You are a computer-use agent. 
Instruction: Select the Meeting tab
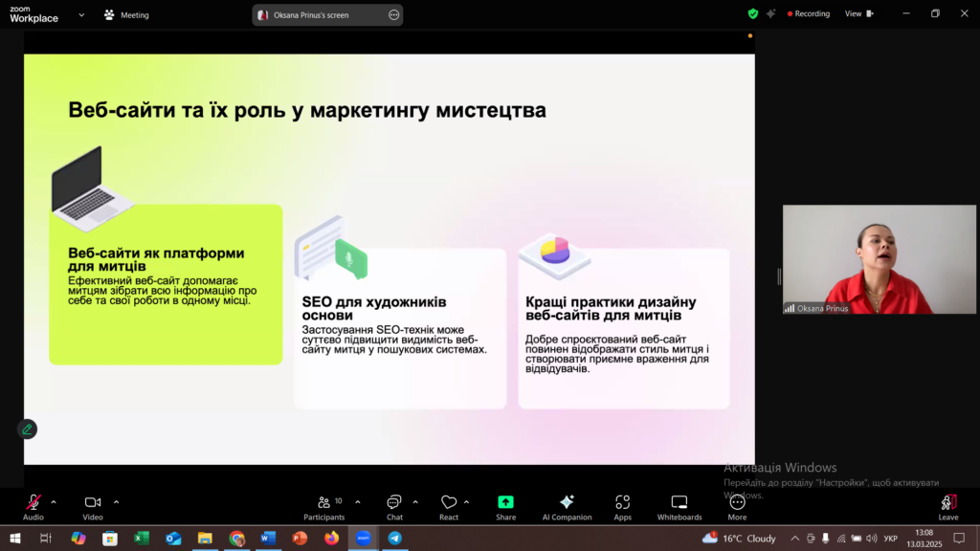tap(127, 15)
